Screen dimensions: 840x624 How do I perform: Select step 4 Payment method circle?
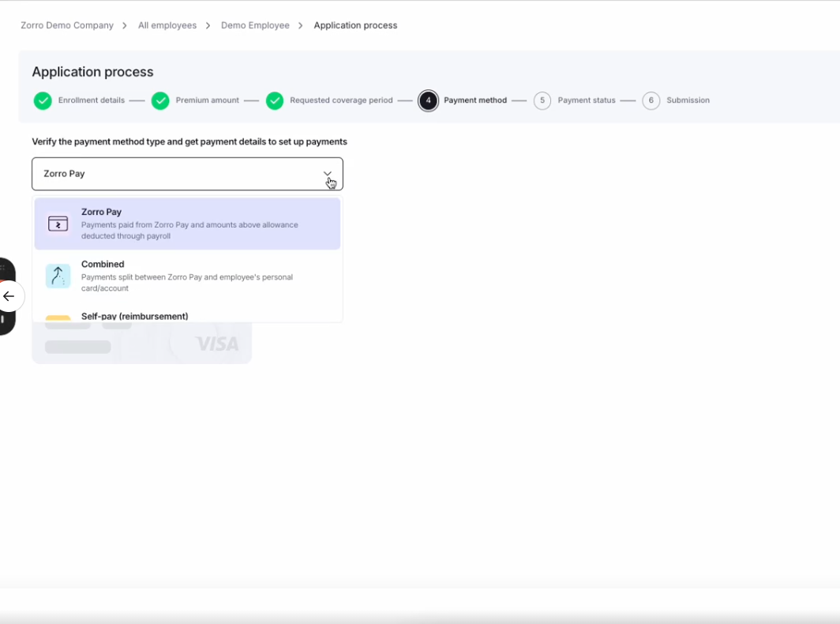pyautogui.click(x=428, y=100)
